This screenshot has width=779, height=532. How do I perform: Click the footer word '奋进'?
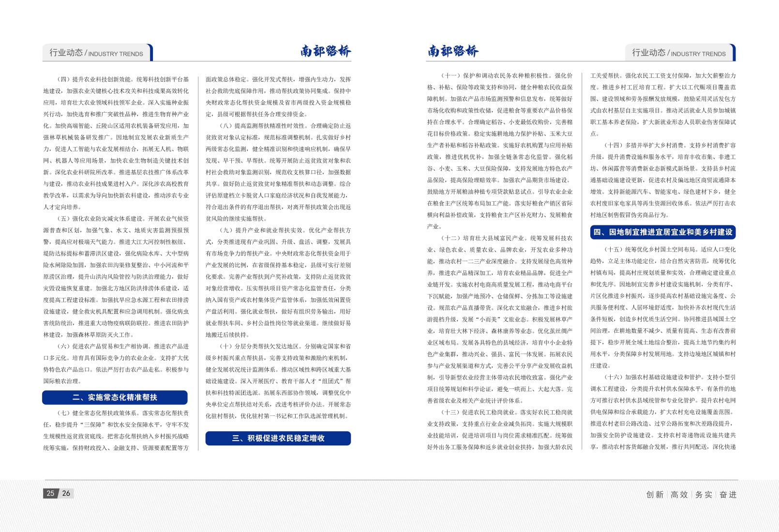point(728,494)
